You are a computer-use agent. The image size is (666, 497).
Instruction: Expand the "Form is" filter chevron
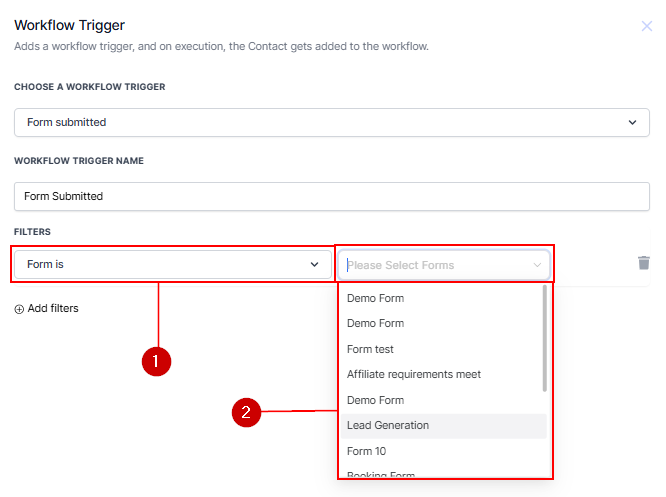point(314,265)
